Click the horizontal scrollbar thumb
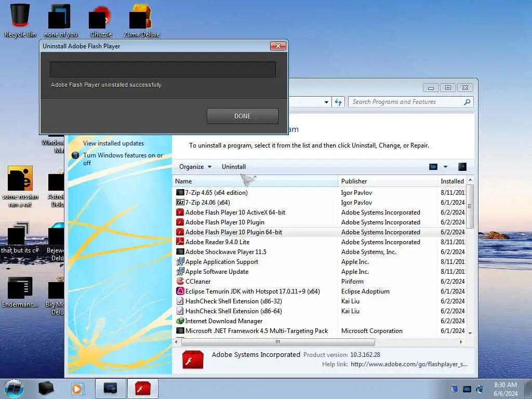The image size is (532, 399). coord(278,342)
